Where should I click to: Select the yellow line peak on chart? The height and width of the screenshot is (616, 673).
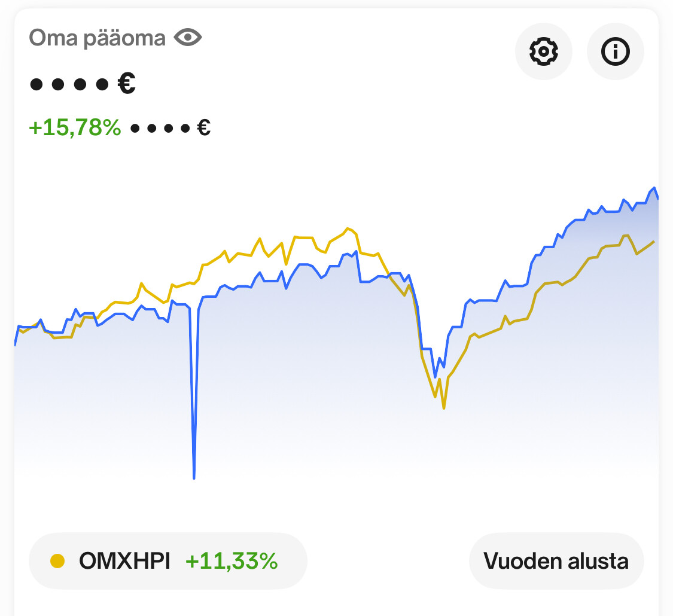point(348,228)
